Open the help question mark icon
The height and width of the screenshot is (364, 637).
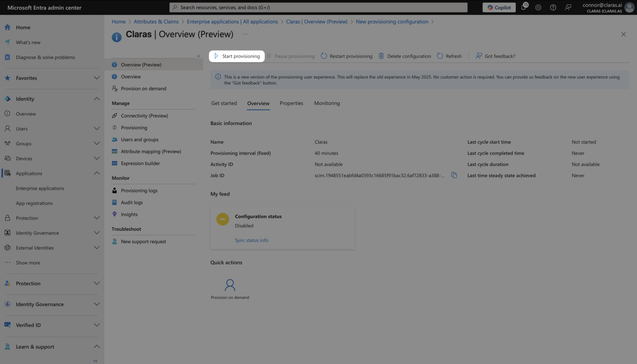[553, 7]
